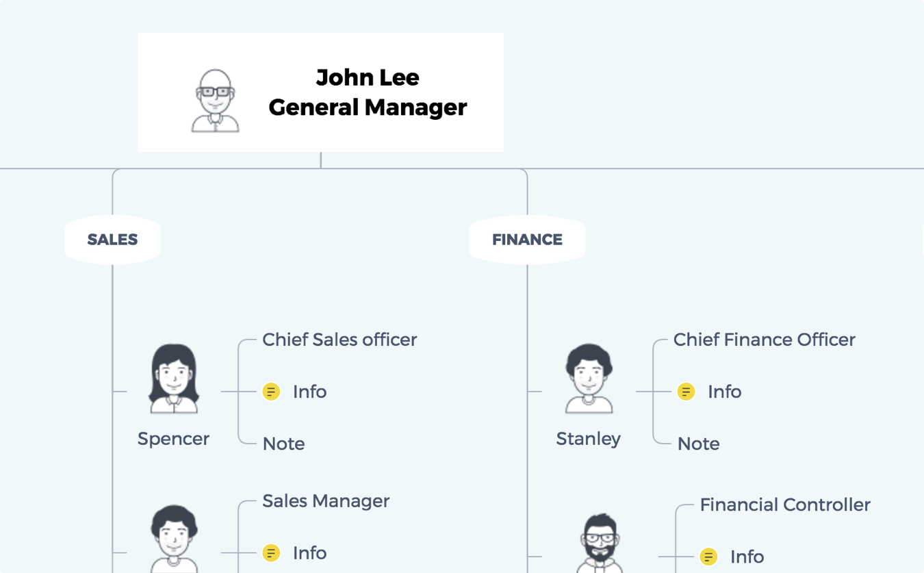Click the Chief Finance Officer label
This screenshot has height=573, width=924.
[764, 340]
